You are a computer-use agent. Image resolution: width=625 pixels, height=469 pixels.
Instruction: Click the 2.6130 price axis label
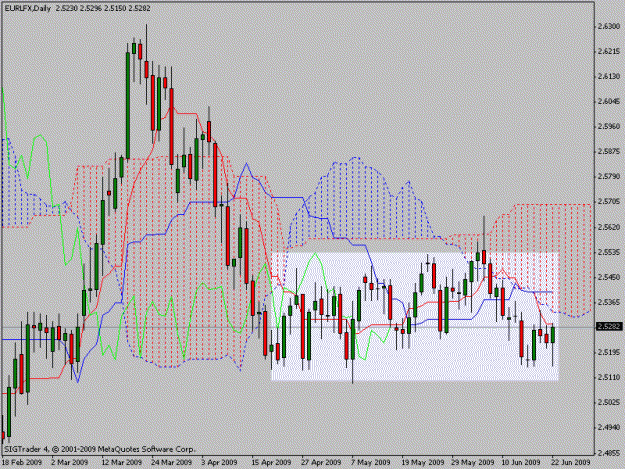609,77
